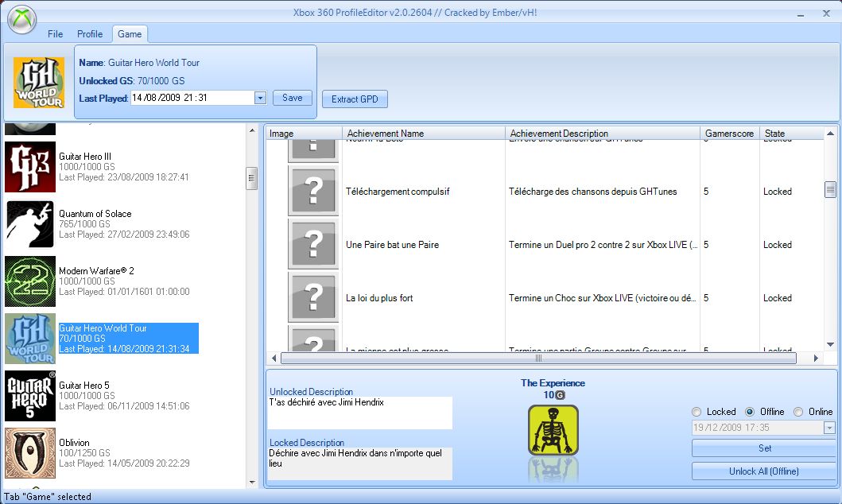This screenshot has height=504, width=842.
Task: Click 'Une Paire bat une Paire' achievement name
Action: click(x=392, y=245)
